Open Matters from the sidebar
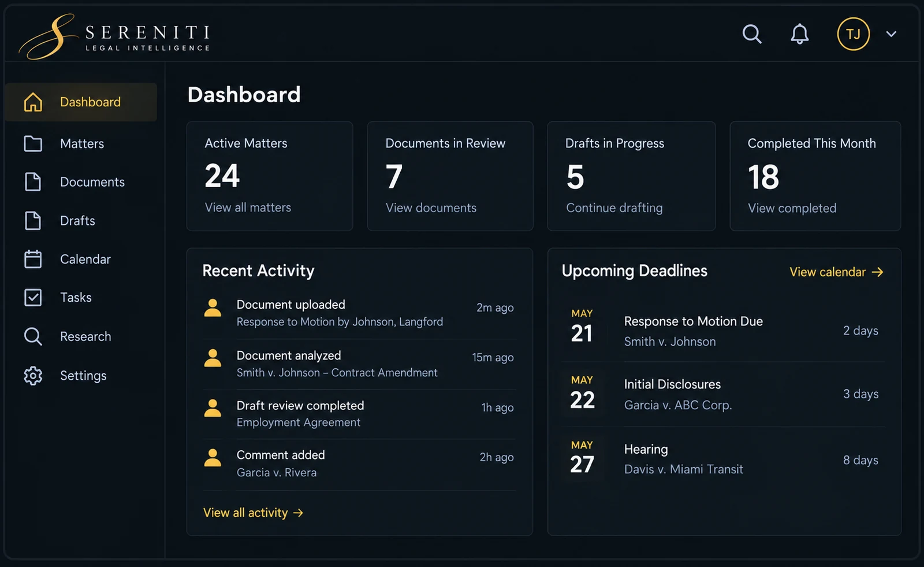The height and width of the screenshot is (567, 924). (x=82, y=143)
